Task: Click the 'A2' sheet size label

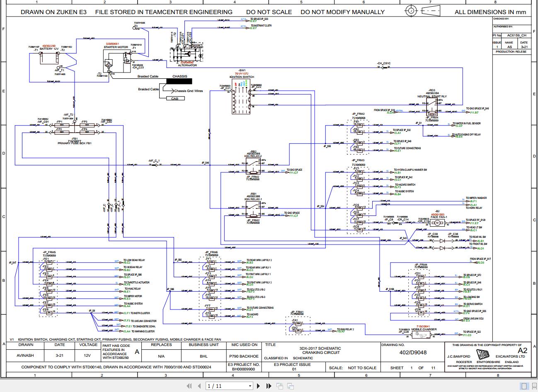Action: click(x=523, y=350)
